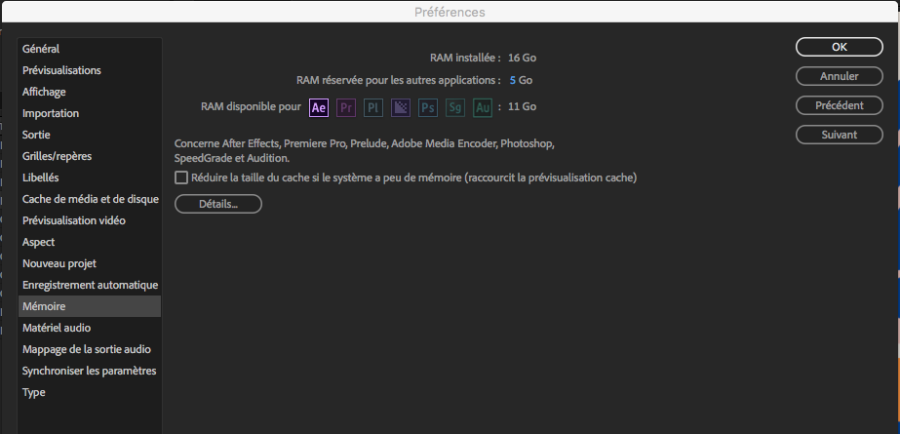This screenshot has width=900, height=434.
Task: Select Enregistrement automatique
Action: tap(90, 285)
